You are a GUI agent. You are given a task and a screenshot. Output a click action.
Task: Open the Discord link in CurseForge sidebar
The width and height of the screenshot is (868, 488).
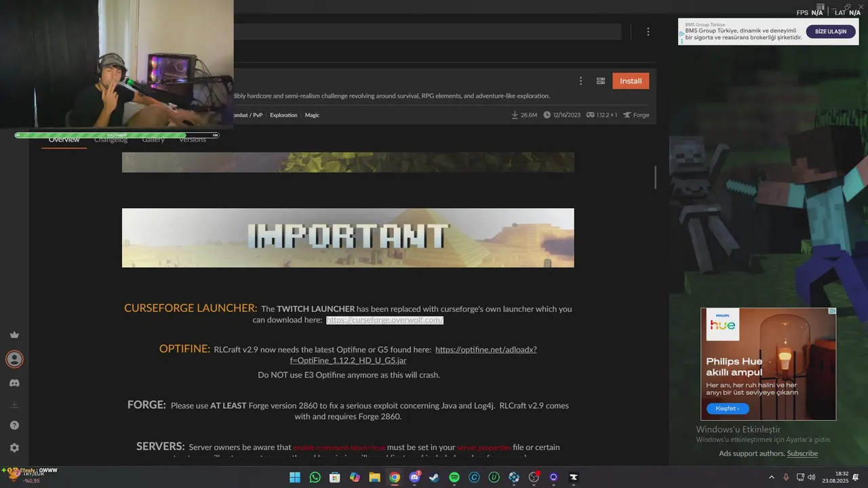pos(14,383)
